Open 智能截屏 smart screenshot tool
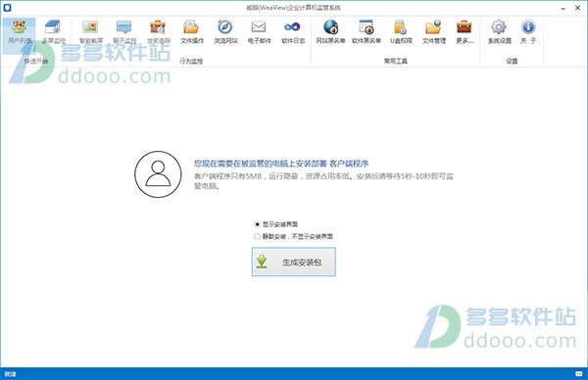 tap(91, 32)
